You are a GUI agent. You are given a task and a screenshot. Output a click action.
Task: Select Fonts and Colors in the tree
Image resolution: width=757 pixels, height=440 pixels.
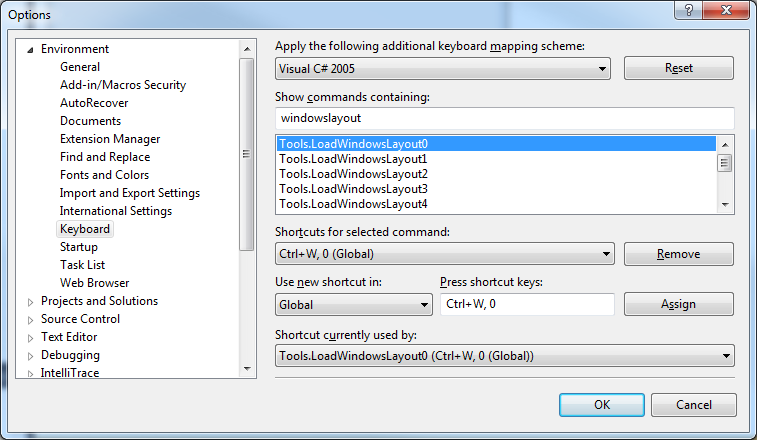[x=104, y=175]
